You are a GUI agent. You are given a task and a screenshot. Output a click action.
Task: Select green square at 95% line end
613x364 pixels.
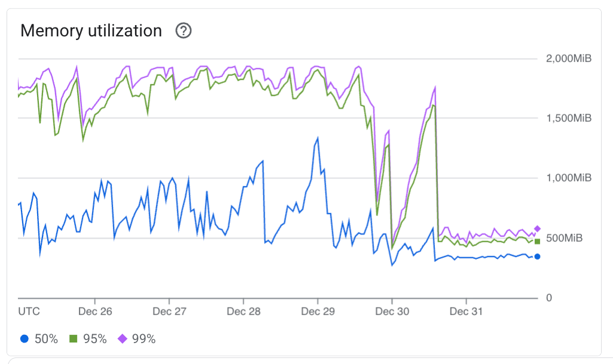pos(537,241)
